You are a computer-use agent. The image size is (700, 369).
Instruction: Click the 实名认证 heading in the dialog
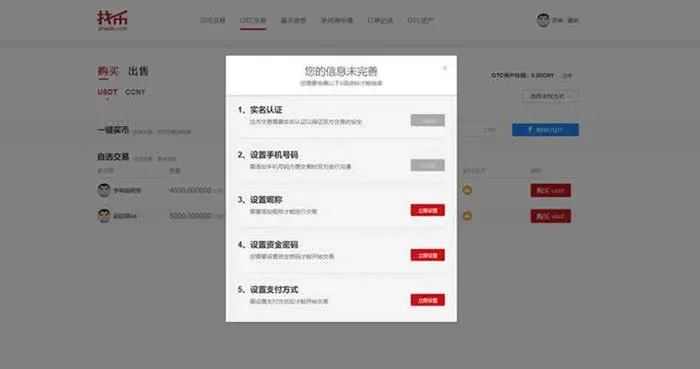(x=266, y=110)
